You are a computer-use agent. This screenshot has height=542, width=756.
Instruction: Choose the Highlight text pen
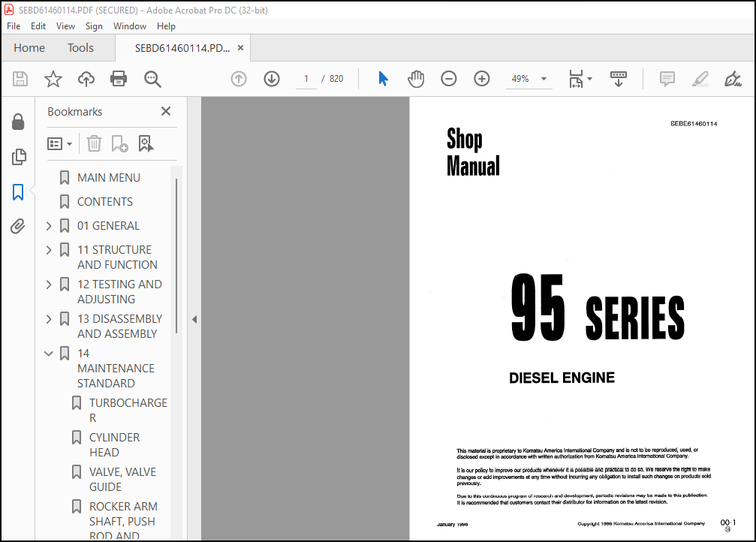700,79
